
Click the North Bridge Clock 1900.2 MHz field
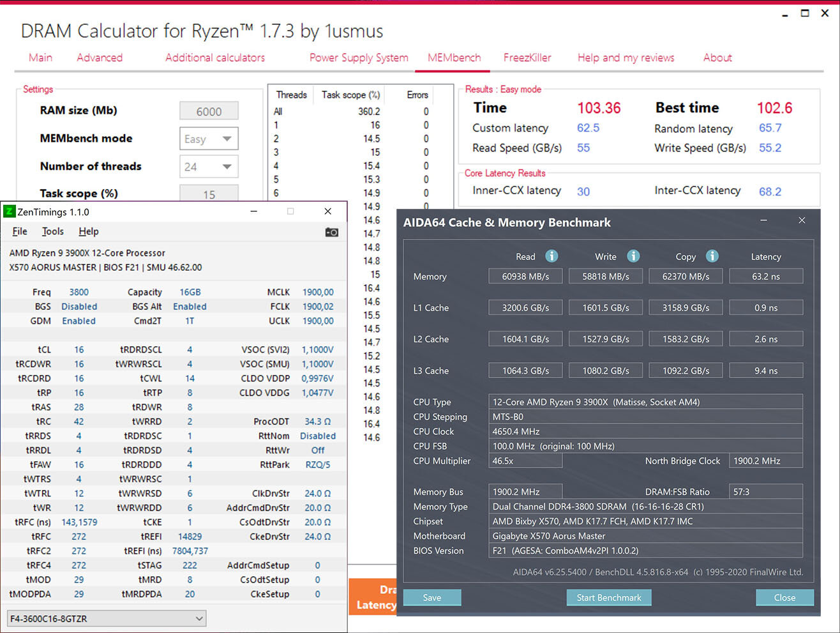766,461
